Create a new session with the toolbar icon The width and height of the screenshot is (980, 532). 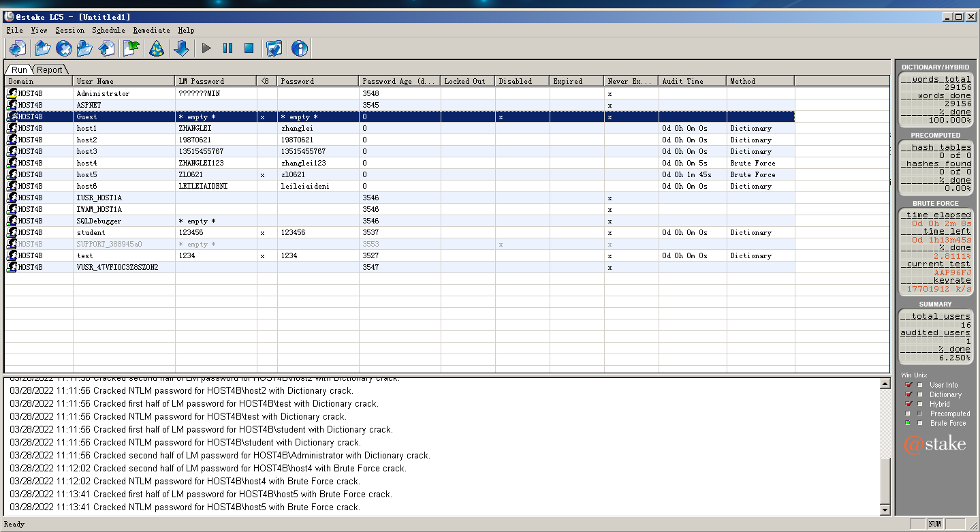(x=18, y=48)
